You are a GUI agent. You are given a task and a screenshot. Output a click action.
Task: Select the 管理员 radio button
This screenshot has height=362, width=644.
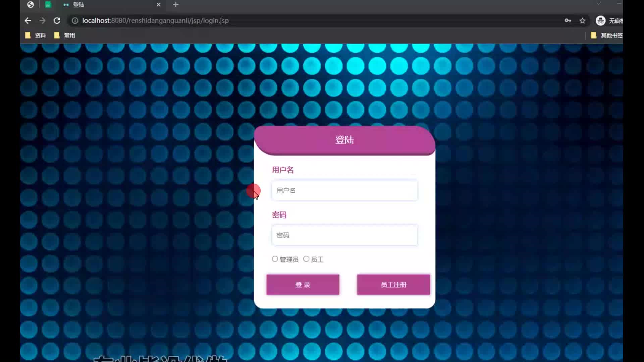tap(275, 259)
